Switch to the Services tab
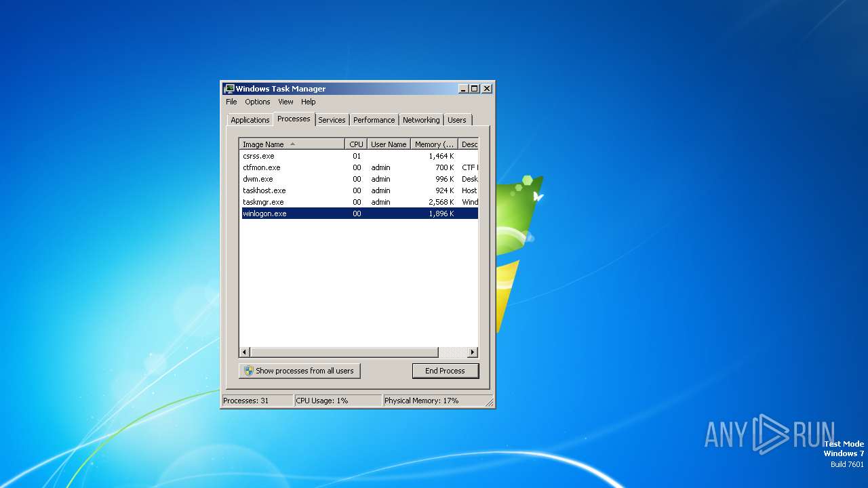The image size is (868, 488). tap(332, 120)
